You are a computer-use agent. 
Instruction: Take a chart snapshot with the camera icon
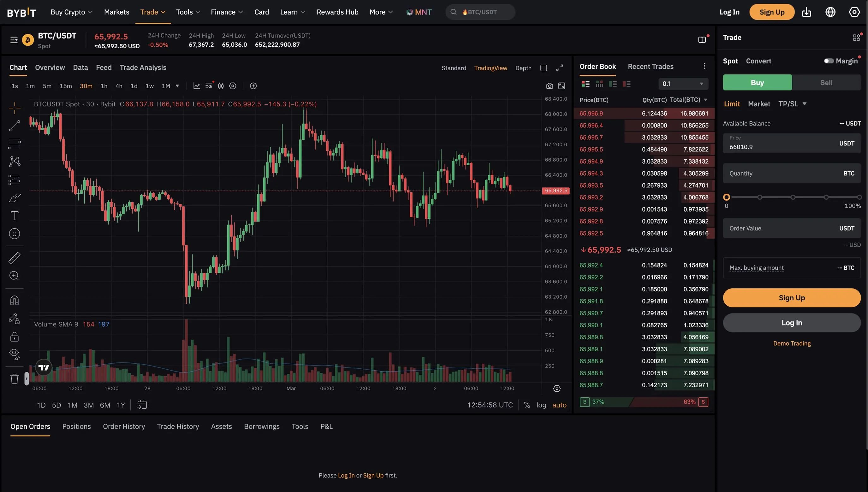549,85
